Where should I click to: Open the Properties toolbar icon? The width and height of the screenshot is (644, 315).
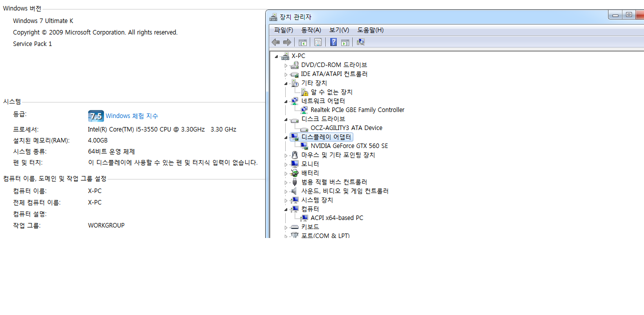(x=318, y=42)
